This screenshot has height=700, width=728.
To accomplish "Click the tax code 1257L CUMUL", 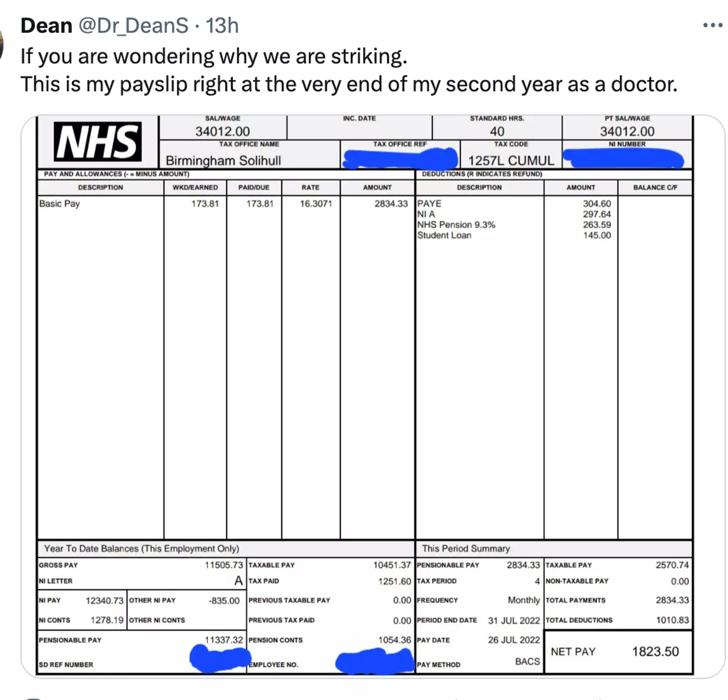I will click(511, 160).
